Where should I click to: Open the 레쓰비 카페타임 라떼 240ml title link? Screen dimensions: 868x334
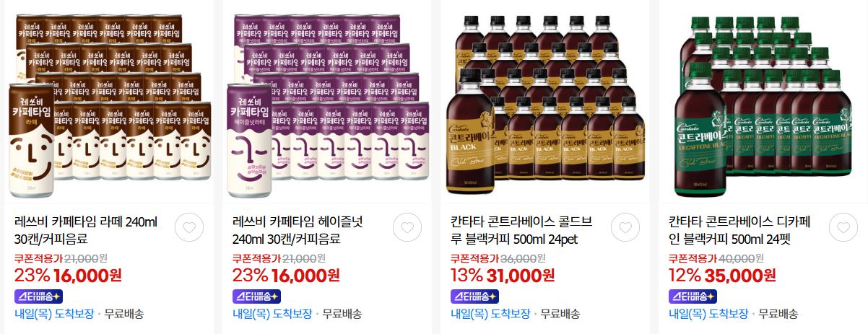86,231
